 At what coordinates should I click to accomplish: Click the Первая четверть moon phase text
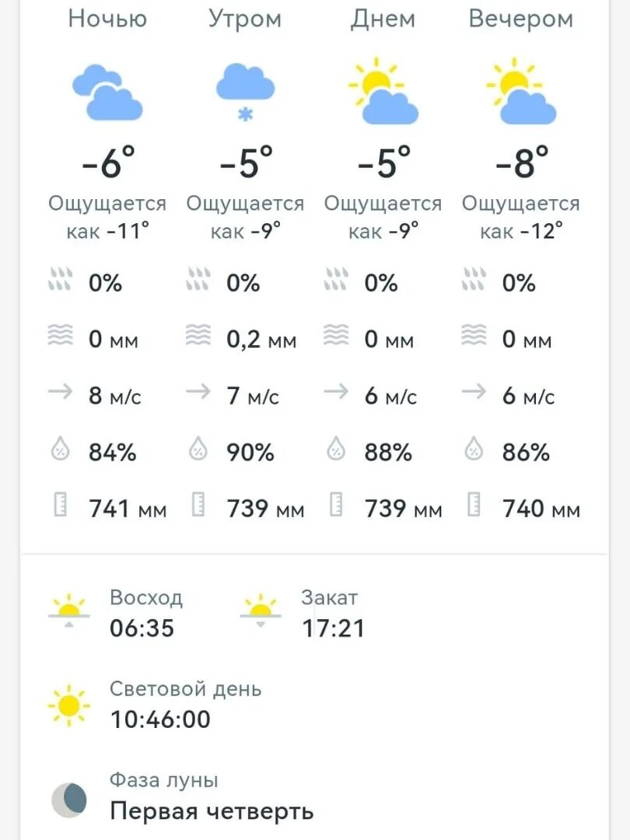pos(212,811)
